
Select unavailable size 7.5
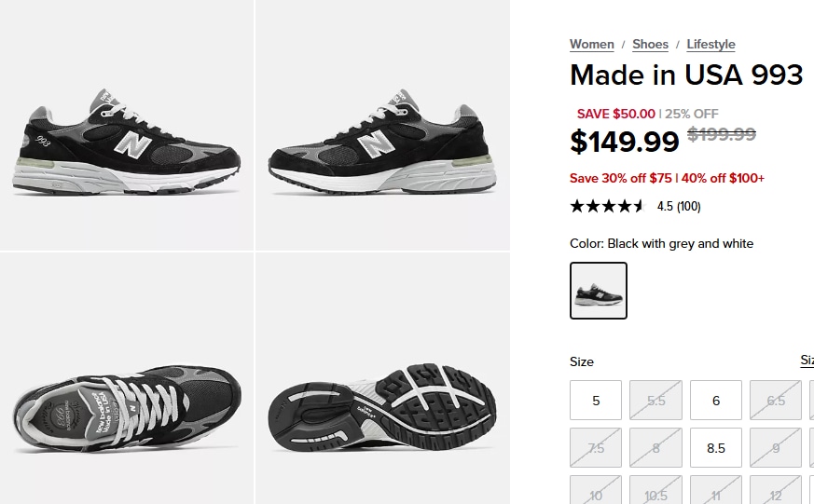pyautogui.click(x=596, y=448)
